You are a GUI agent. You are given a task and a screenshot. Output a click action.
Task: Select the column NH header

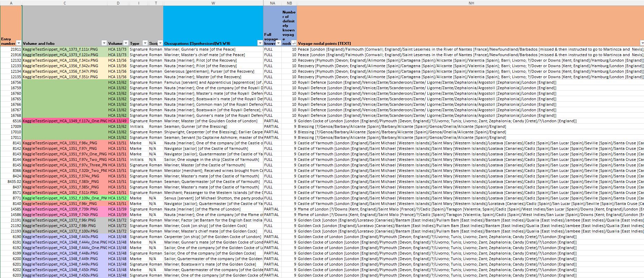(x=471, y=3)
